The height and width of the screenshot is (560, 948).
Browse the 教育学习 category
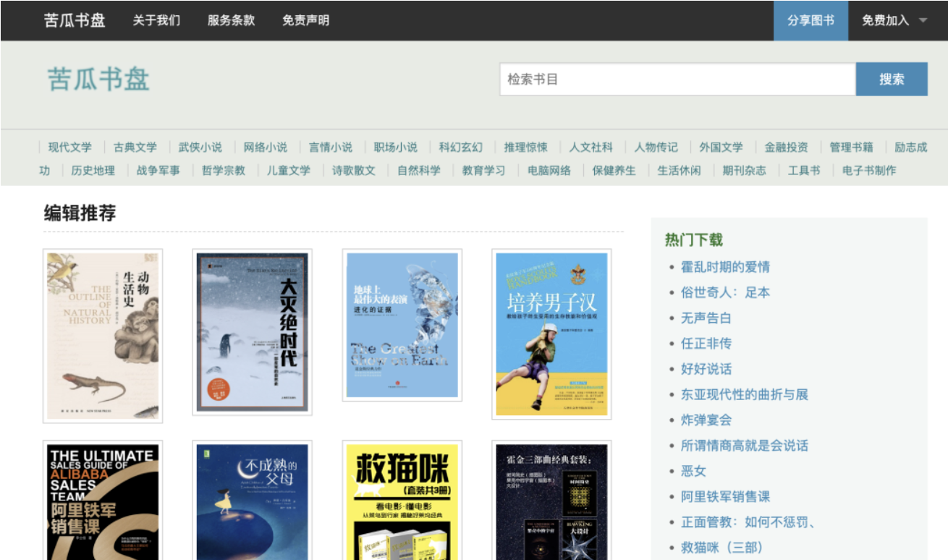[x=484, y=170]
